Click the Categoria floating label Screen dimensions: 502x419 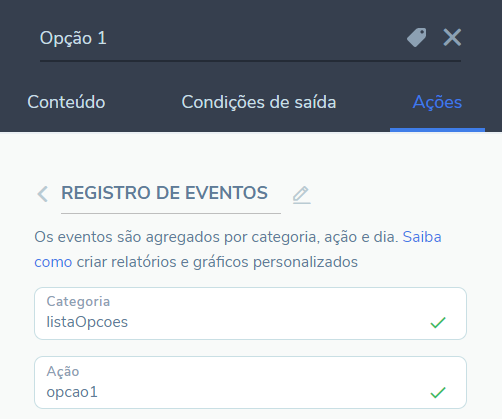point(78,301)
